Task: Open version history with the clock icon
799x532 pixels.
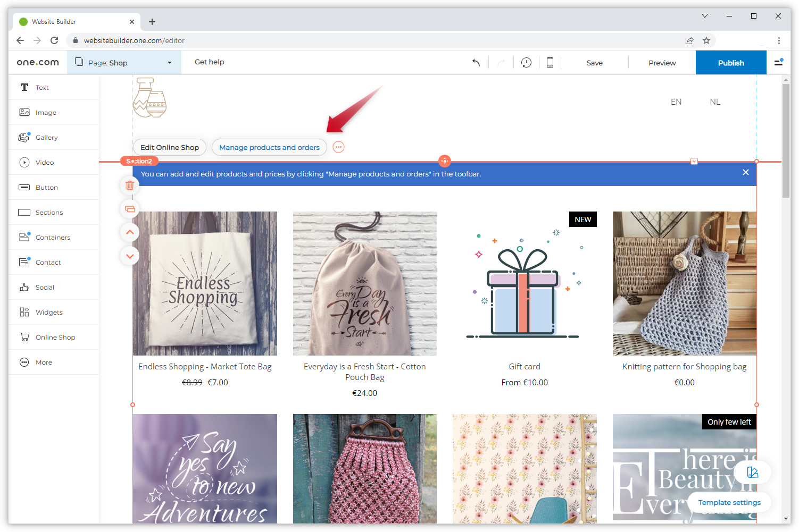Action: tap(526, 62)
